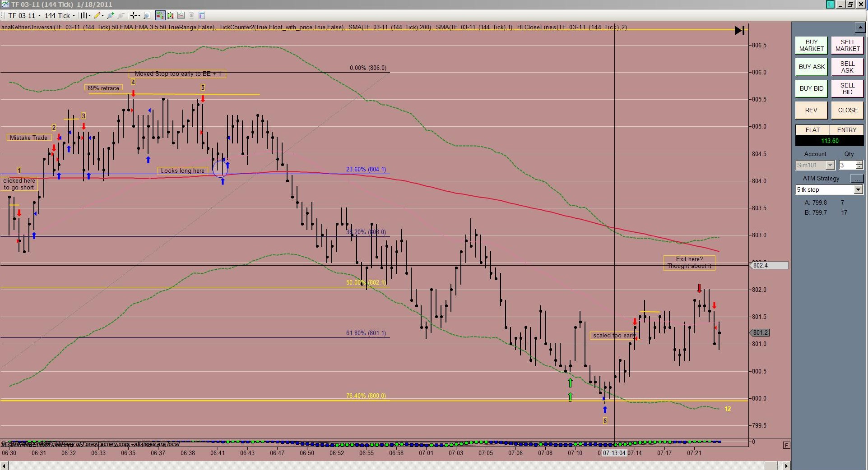Screen dimensions: 868x470
Task: Click the horizontal scrollbar left arrow
Action: coord(4,465)
